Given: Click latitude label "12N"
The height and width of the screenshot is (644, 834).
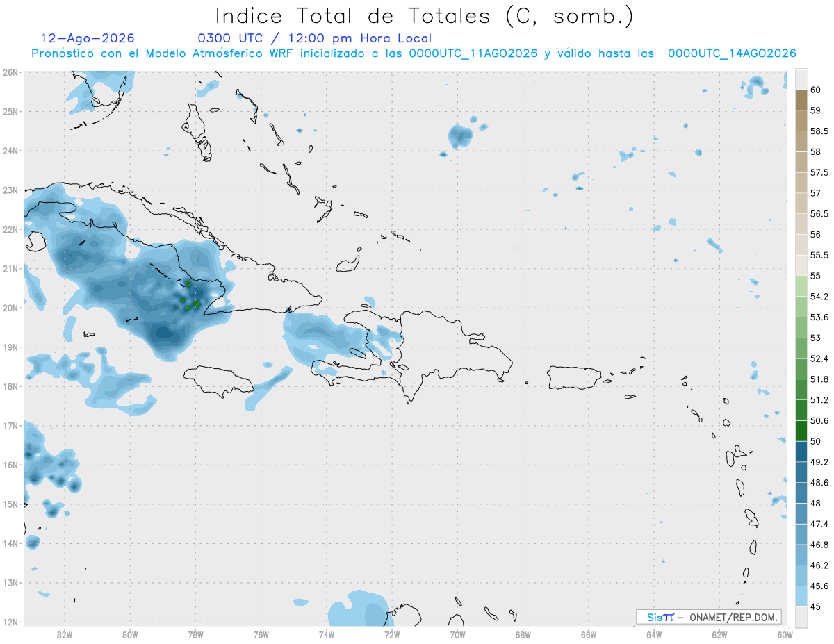Looking at the screenshot, I should tap(10, 622).
